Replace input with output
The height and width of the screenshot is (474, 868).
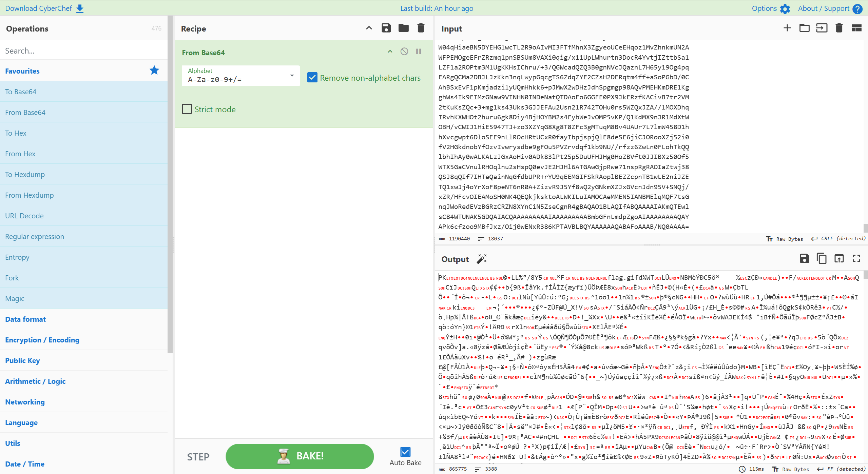point(839,259)
